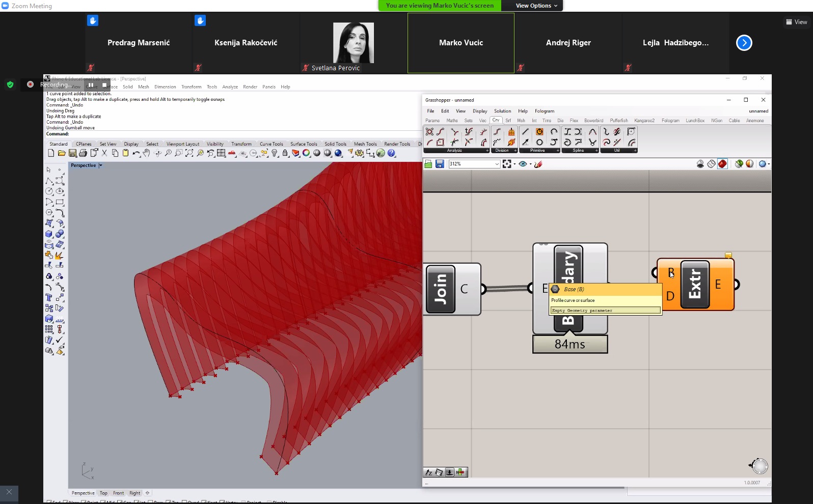
Task: Click the Help question mark icon in Rhino toolbar
Action: click(392, 153)
